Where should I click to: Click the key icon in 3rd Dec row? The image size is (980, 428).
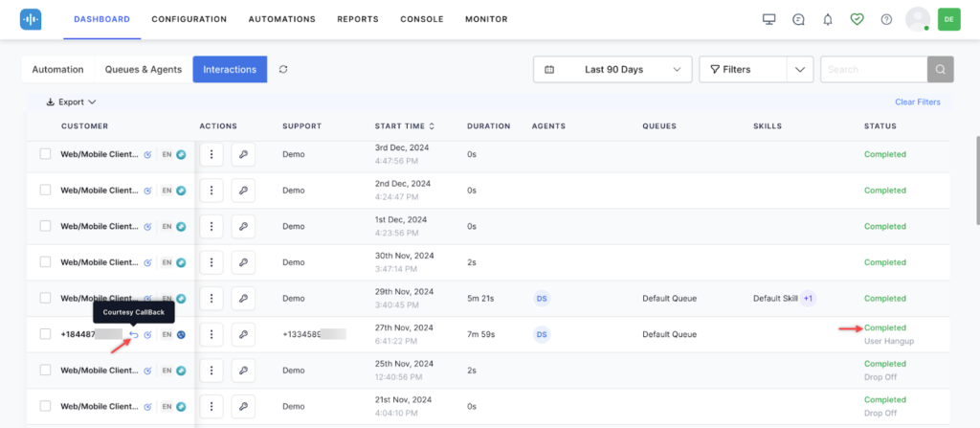pyautogui.click(x=243, y=154)
